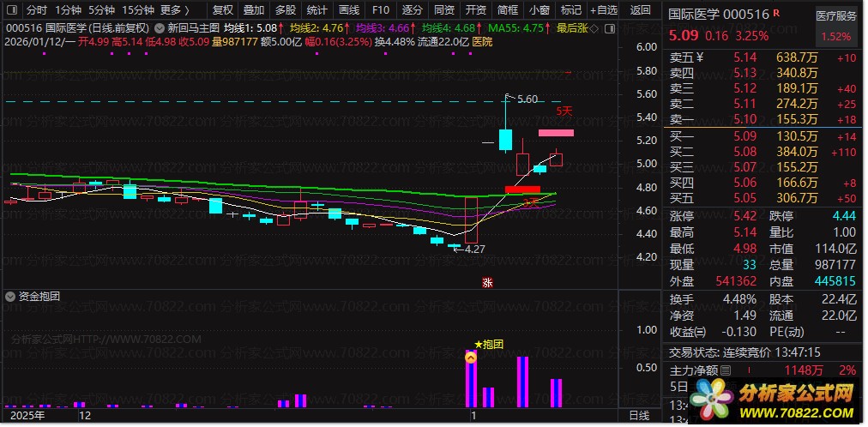Click the 000516 国际医学 chart title

click(77, 27)
